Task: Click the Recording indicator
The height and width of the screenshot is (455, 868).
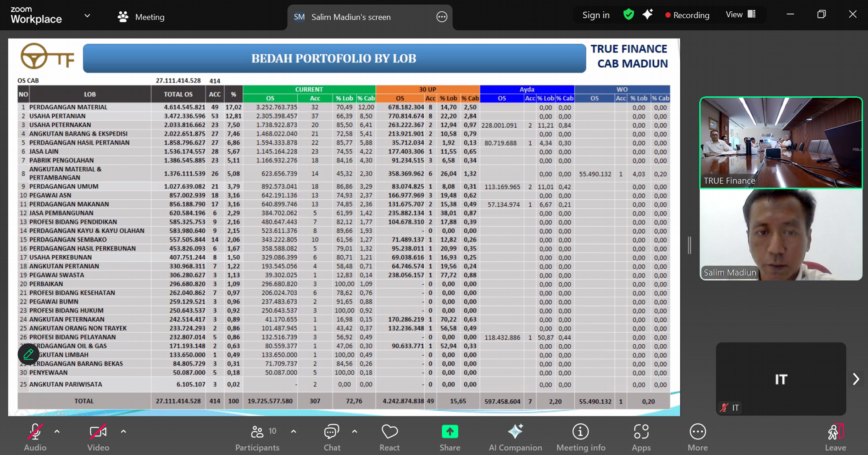Action: pyautogui.click(x=687, y=15)
